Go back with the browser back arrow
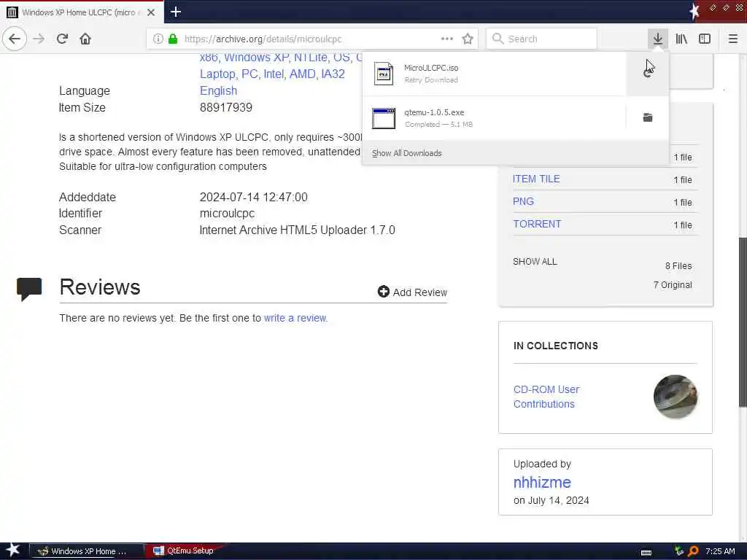The image size is (747, 560). pyautogui.click(x=15, y=39)
